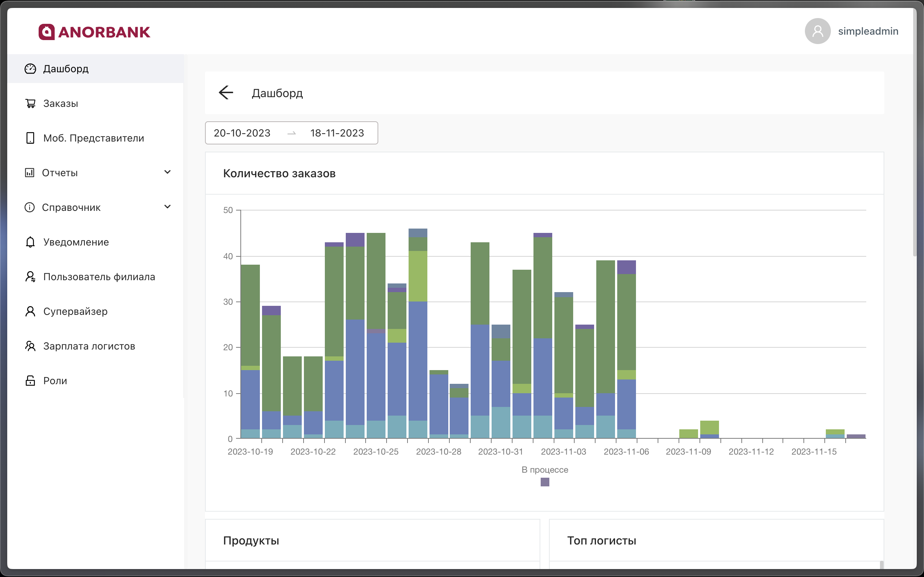Click the simpleadmin username link

868,31
